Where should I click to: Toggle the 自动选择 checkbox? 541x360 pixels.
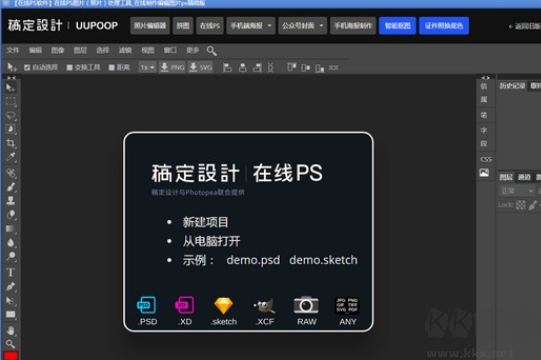click(27, 67)
